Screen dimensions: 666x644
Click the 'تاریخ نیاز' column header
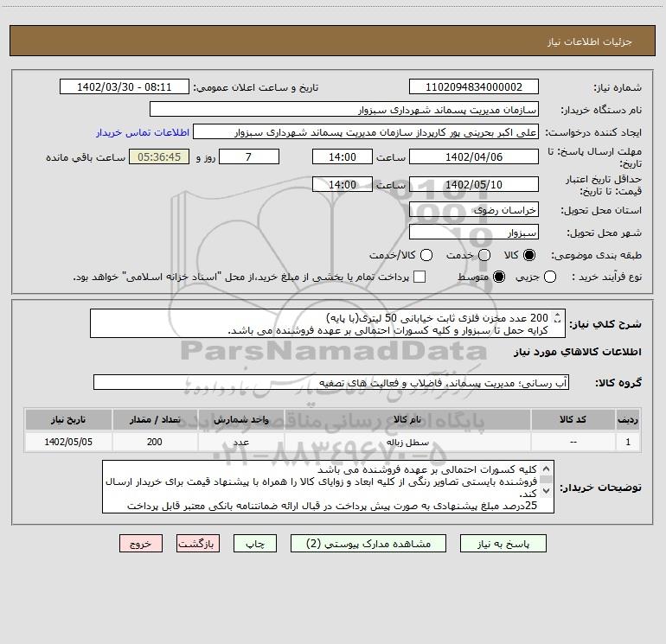[x=68, y=419]
